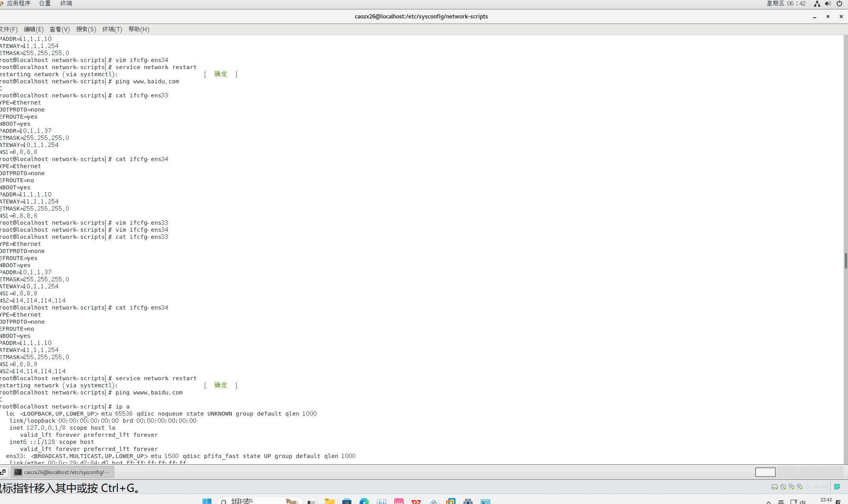Select the terminal window task in bottom panel
Screen dimensions: 848x504
62,472
